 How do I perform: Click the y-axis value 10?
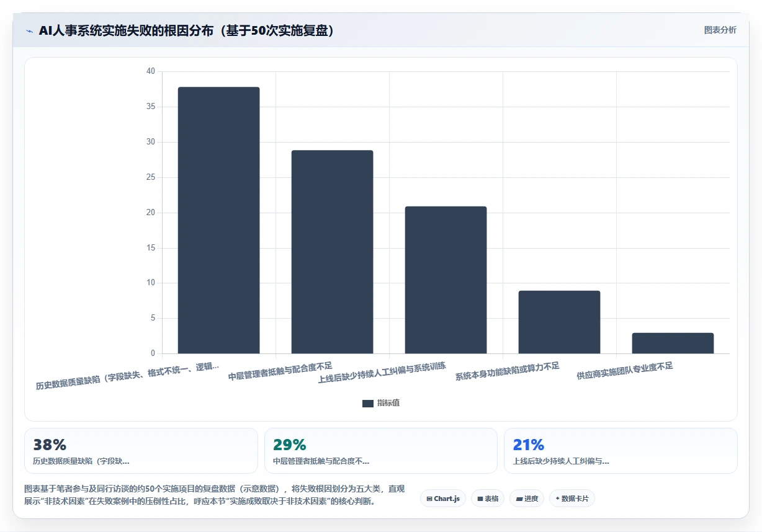pyautogui.click(x=151, y=283)
